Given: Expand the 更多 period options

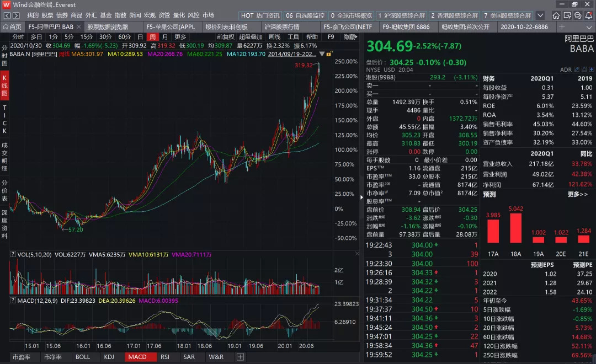Looking at the screenshot, I should [x=180, y=37].
